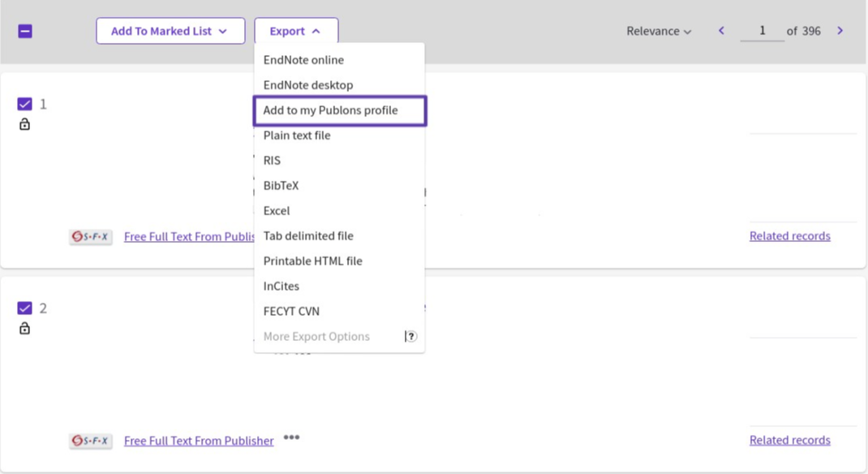Uncheck the checkbox for record 2

(24, 308)
